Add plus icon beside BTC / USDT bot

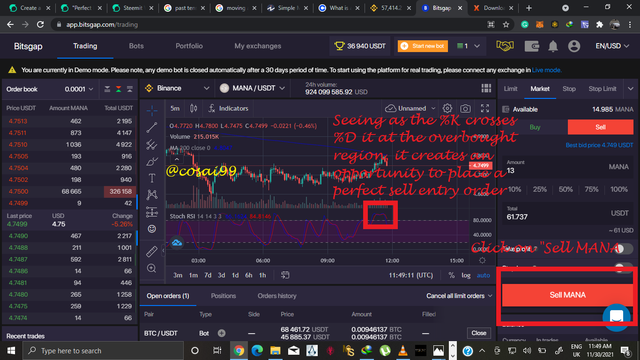tap(221, 333)
